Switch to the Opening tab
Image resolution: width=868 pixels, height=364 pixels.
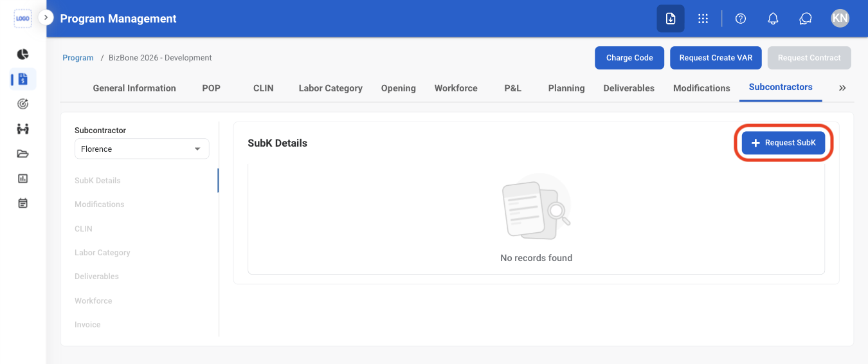pos(398,88)
